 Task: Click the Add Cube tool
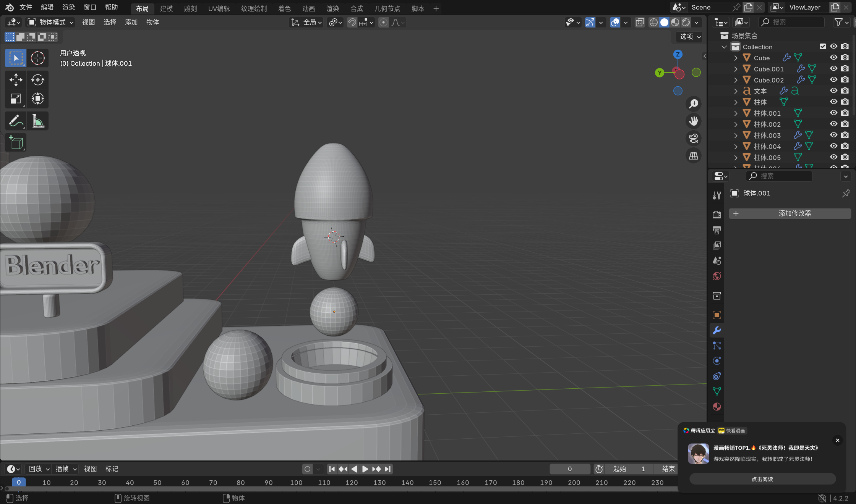click(x=16, y=143)
